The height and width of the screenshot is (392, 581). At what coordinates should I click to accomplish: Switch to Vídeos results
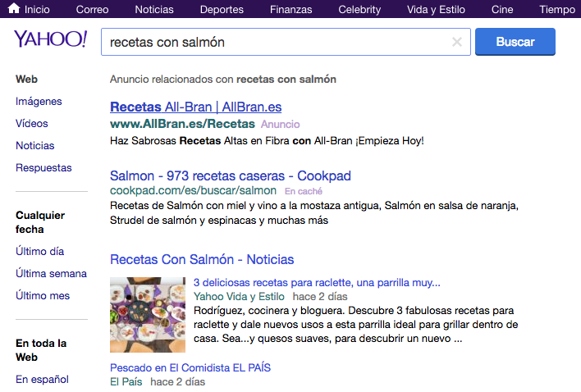click(x=31, y=123)
